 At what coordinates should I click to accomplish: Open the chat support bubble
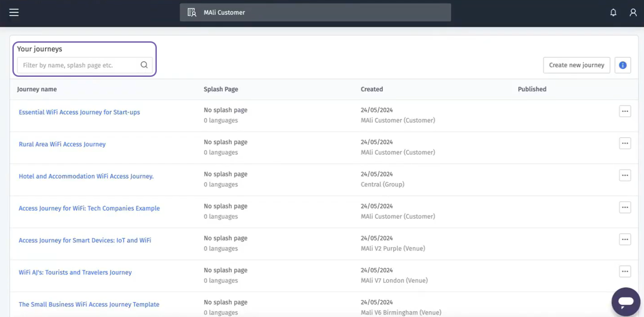click(x=626, y=301)
